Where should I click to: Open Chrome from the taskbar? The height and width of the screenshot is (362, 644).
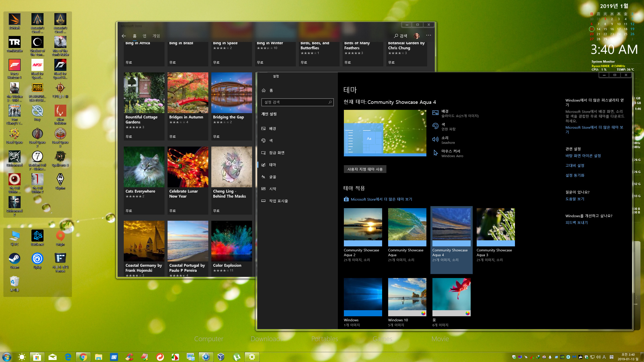83,357
